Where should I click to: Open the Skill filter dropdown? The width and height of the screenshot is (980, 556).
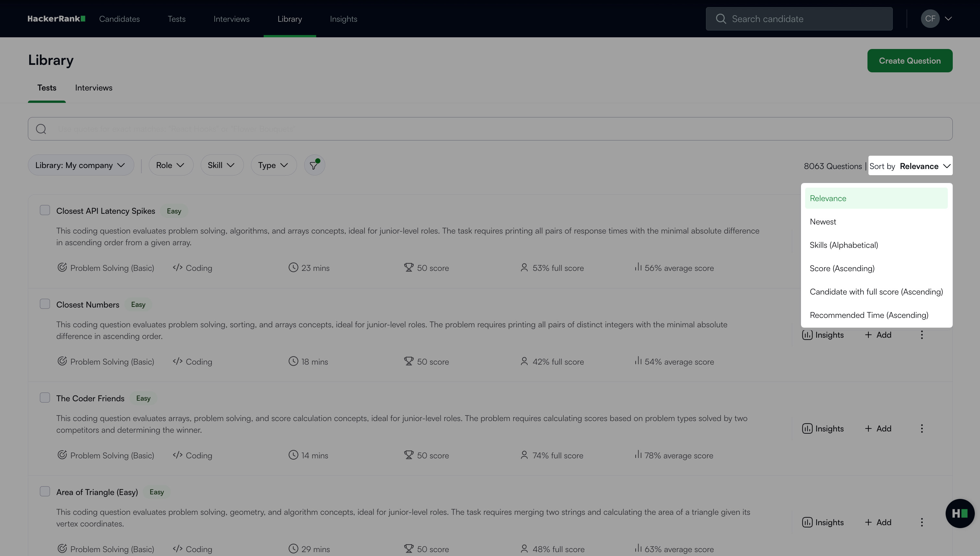[x=221, y=165]
